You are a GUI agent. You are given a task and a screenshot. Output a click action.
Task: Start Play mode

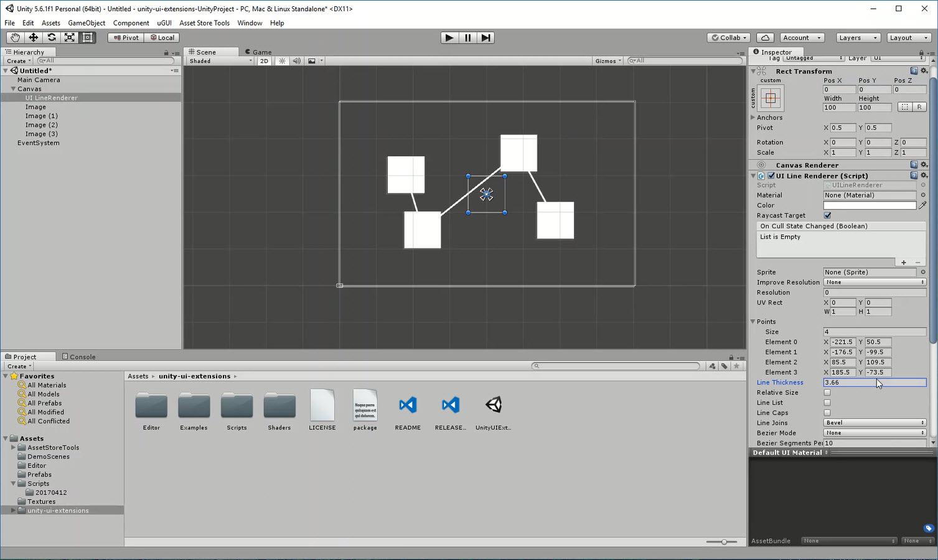click(449, 38)
